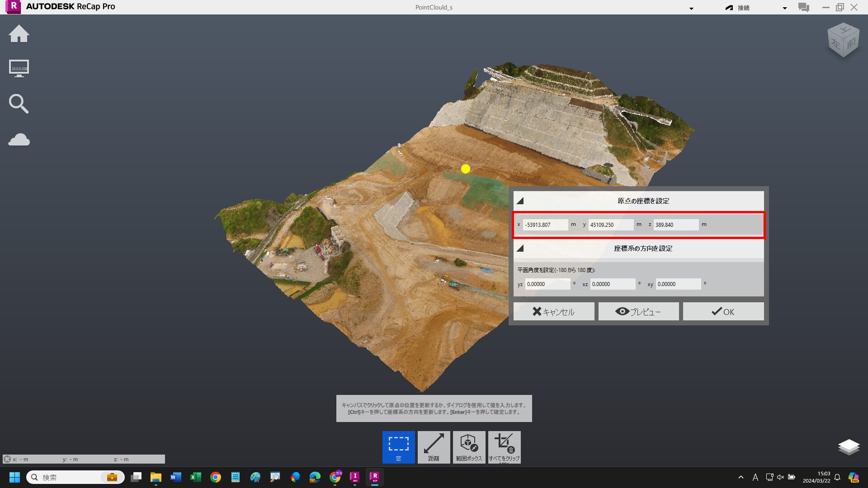Open the layers panel at bottom right
The image size is (868, 488).
tap(849, 446)
